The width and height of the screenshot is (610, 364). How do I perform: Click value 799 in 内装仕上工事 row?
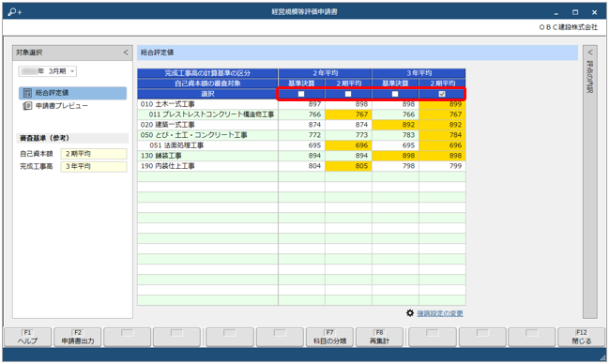[442, 166]
